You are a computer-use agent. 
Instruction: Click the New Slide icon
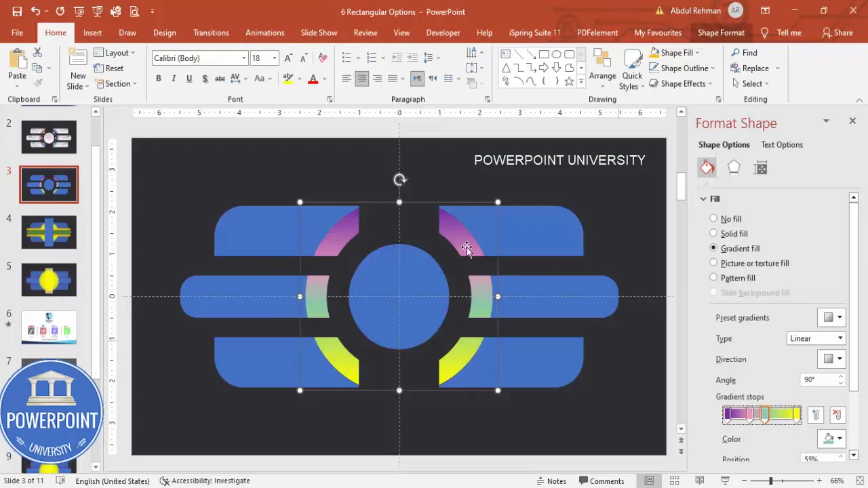(x=78, y=59)
